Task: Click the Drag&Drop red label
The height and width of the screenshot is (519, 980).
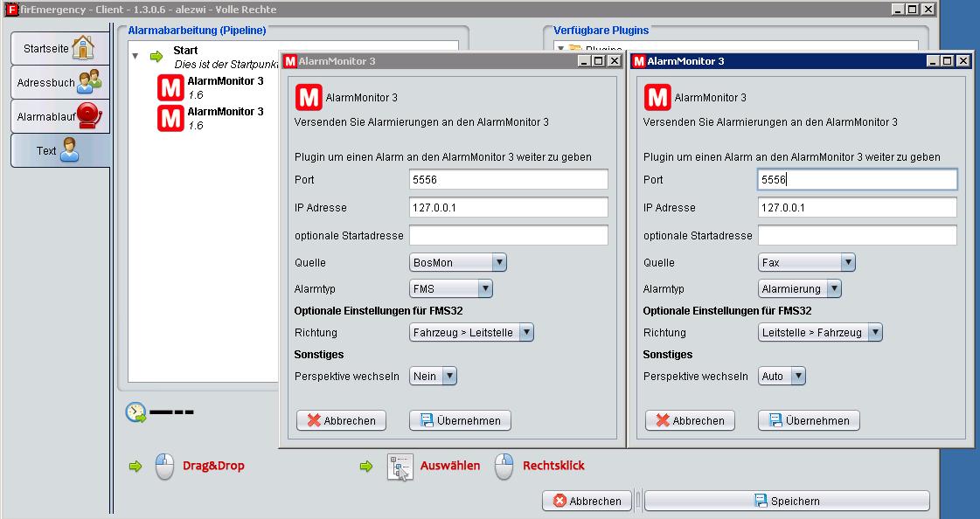Action: pyautogui.click(x=213, y=466)
